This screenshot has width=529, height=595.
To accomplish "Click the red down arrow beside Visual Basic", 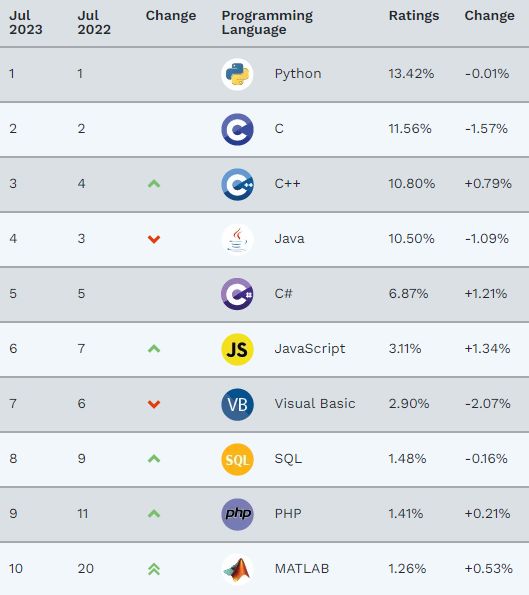I will (x=154, y=404).
